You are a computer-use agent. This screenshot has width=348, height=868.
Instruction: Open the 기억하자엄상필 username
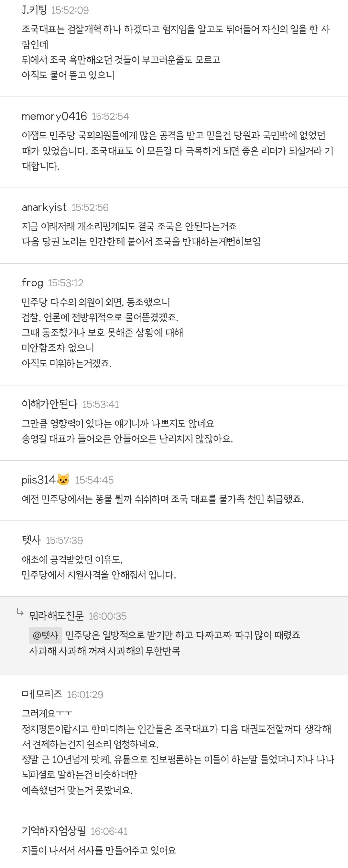54,831
